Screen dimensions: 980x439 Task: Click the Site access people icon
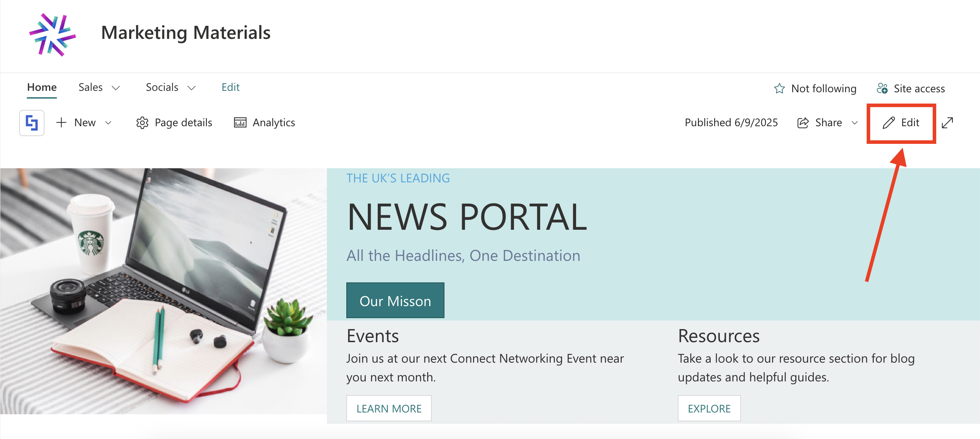tap(882, 88)
